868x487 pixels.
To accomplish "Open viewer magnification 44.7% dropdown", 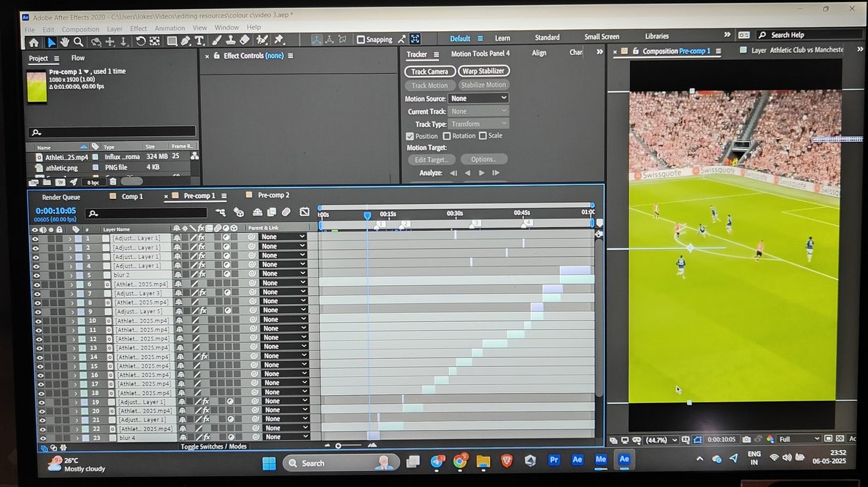I will click(661, 439).
